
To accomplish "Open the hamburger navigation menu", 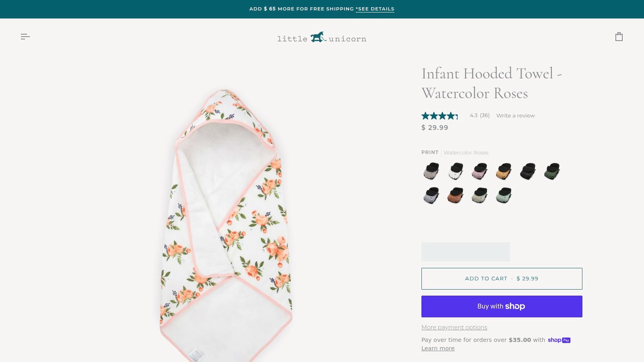I will pos(25,37).
